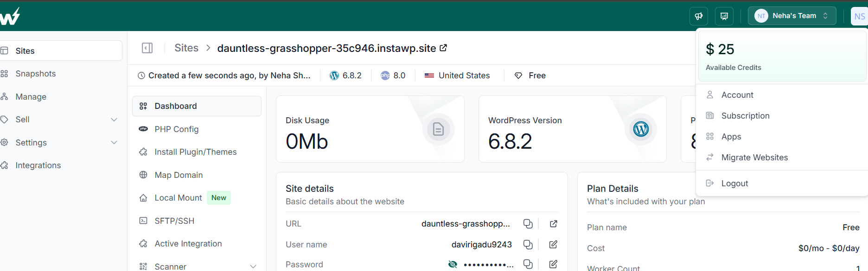The image size is (868, 271).
Task: Open the Neha's Team switcher dropdown
Action: (x=792, y=16)
